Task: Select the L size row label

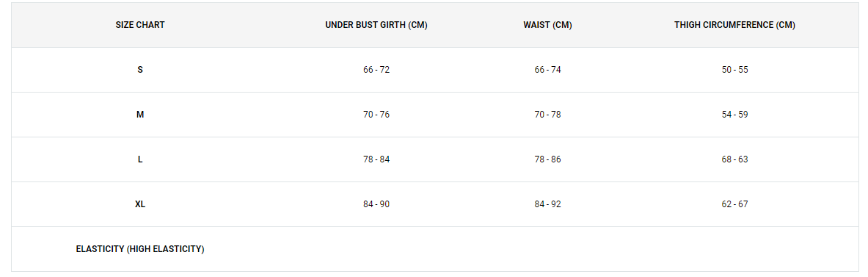Action: pyautogui.click(x=140, y=159)
